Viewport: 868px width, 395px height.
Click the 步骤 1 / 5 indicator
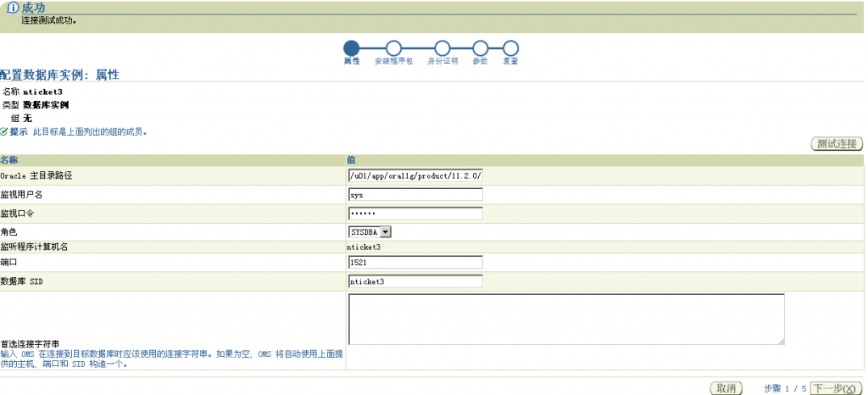coord(785,389)
